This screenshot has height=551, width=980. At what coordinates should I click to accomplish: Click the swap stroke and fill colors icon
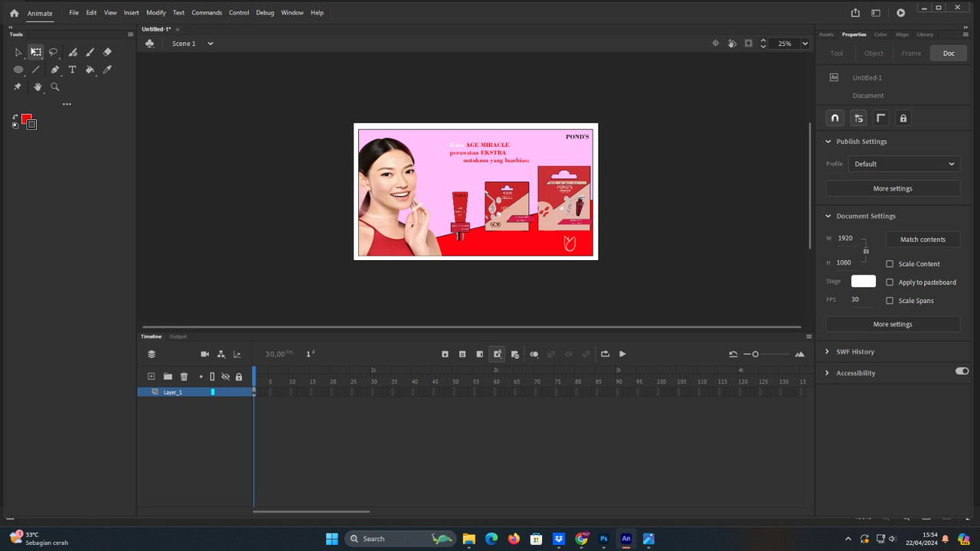(15, 117)
